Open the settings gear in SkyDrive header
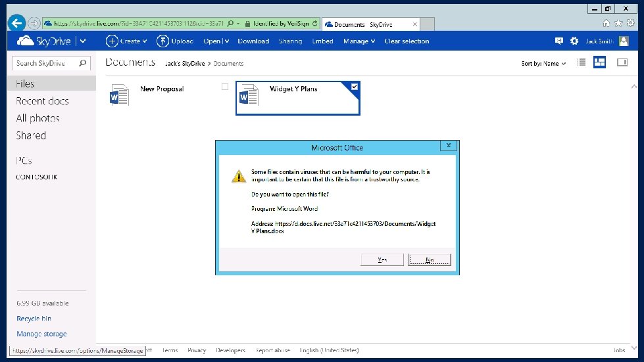 574,41
